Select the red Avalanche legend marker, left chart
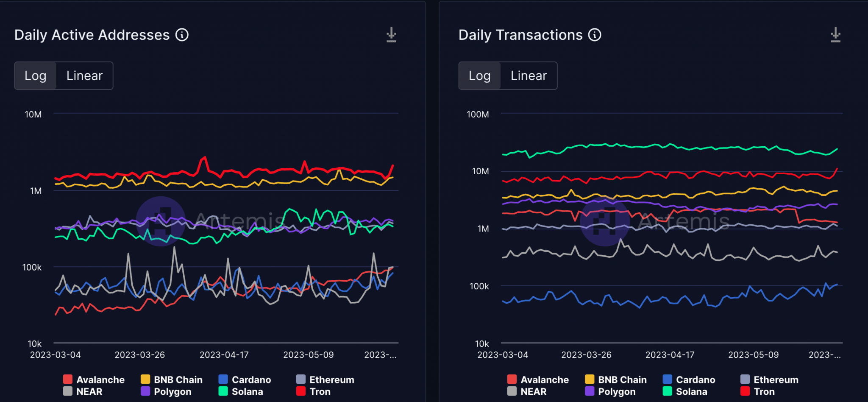868x402 pixels. coord(67,380)
